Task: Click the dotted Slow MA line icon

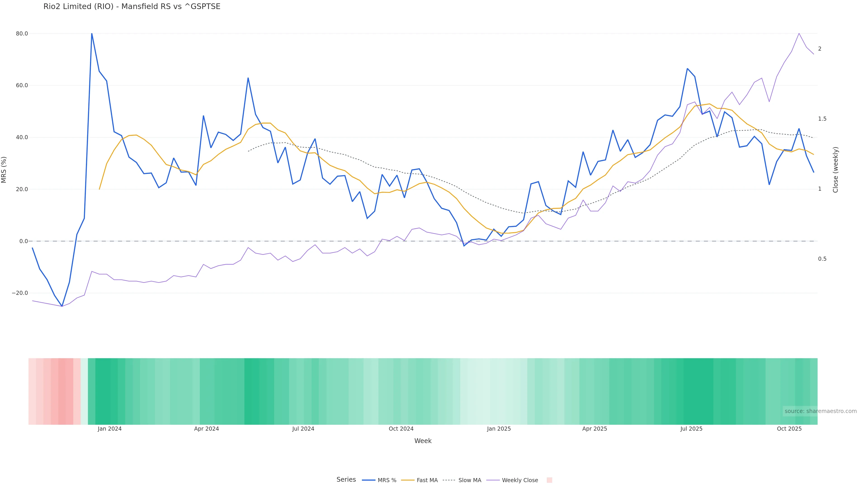Action: coord(449,480)
